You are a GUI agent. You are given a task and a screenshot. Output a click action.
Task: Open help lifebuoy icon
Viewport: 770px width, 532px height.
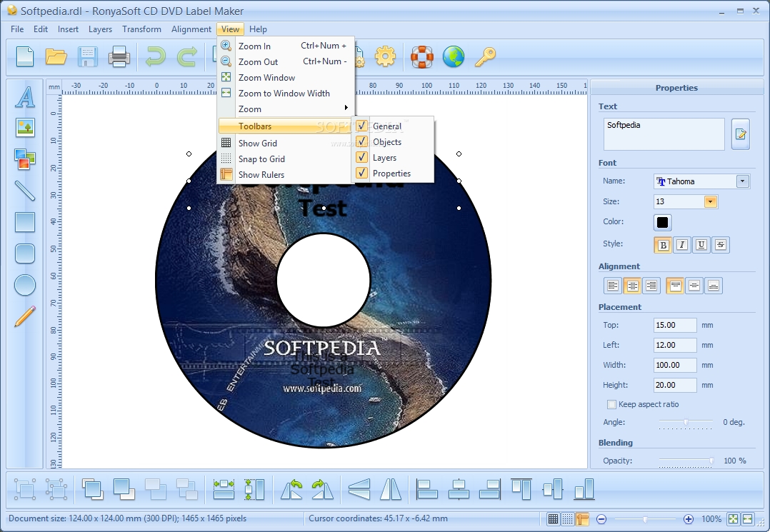[x=422, y=56]
